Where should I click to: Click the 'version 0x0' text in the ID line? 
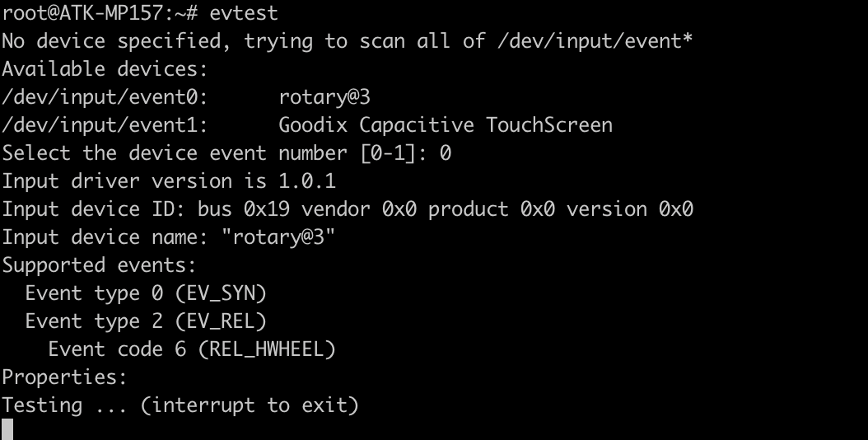point(629,209)
